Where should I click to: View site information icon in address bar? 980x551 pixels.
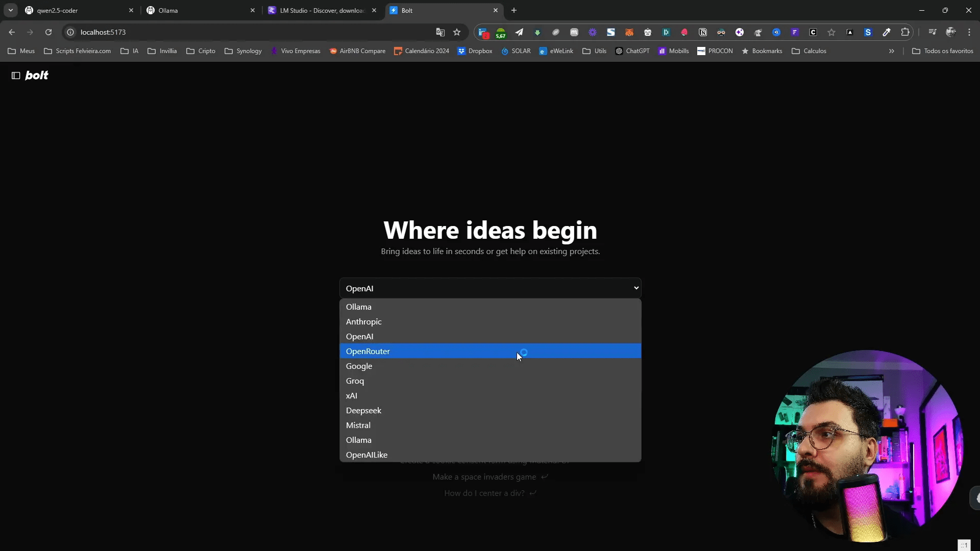pyautogui.click(x=70, y=32)
